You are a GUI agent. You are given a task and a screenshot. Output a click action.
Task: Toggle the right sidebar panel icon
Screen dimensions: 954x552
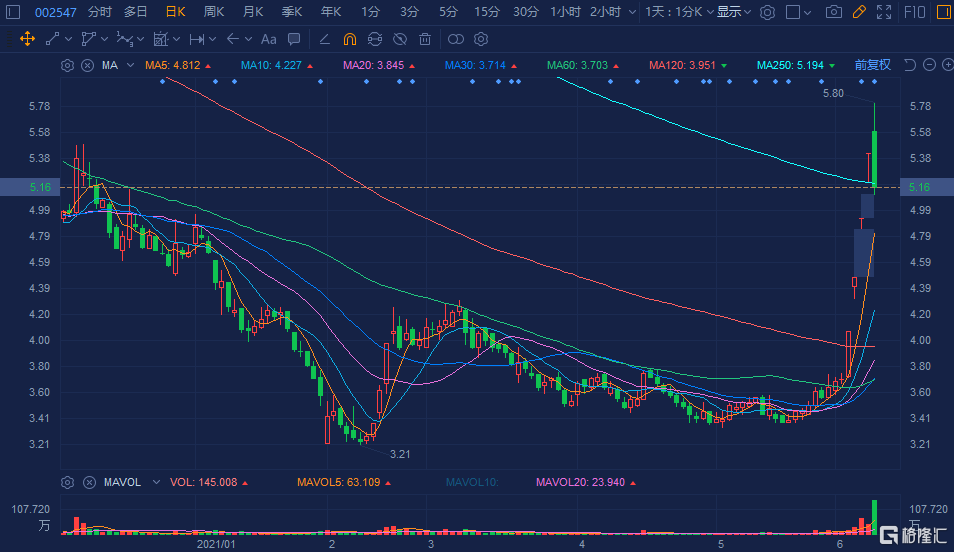(944, 12)
